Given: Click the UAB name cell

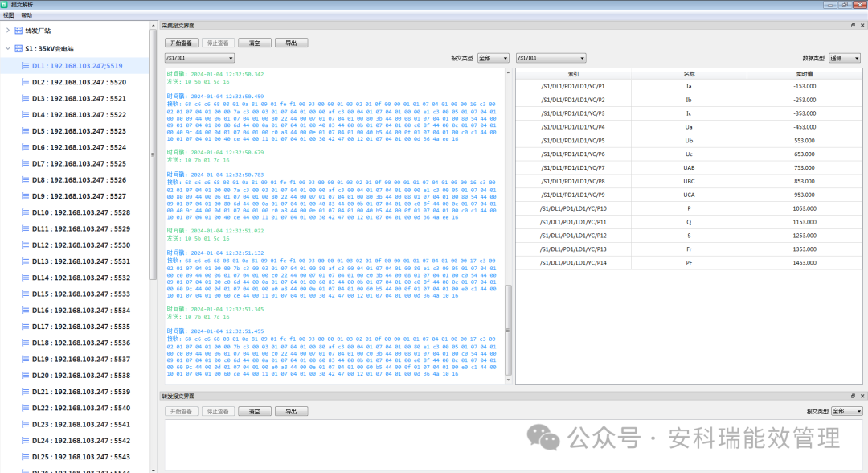Looking at the screenshot, I should (x=690, y=168).
